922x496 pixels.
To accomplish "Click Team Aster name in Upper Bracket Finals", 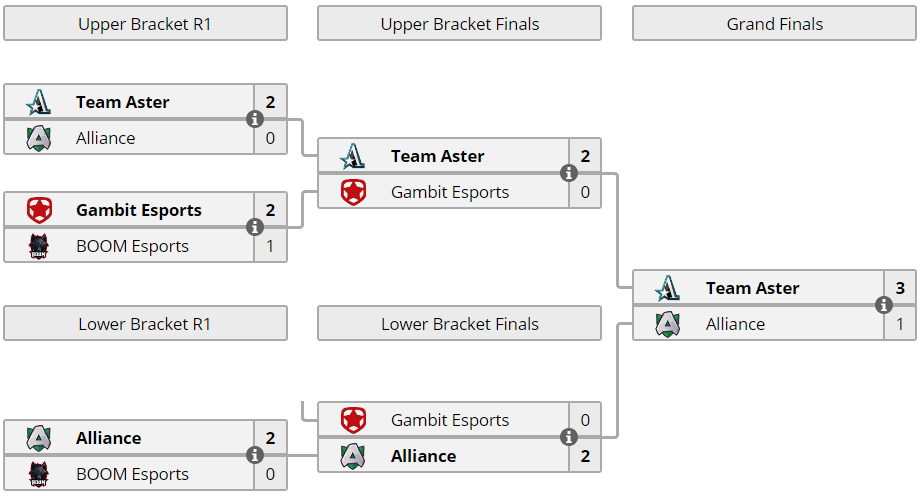I will click(437, 156).
